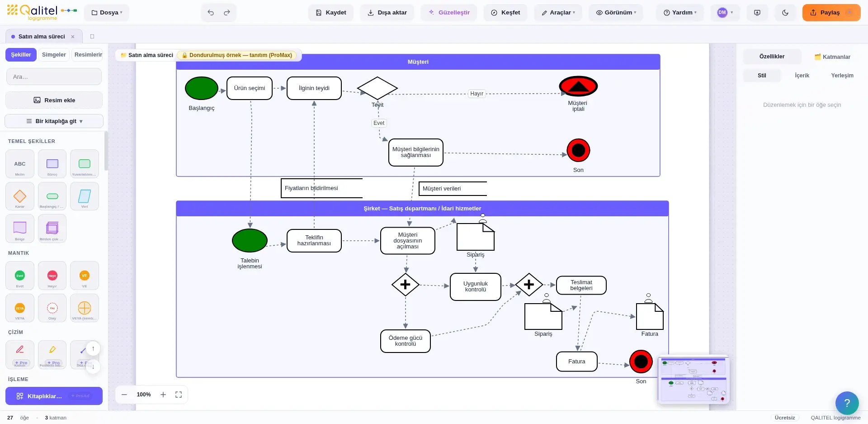This screenshot has height=424, width=868.
Task: Select the orange VE logic symbol
Action: 85,276
